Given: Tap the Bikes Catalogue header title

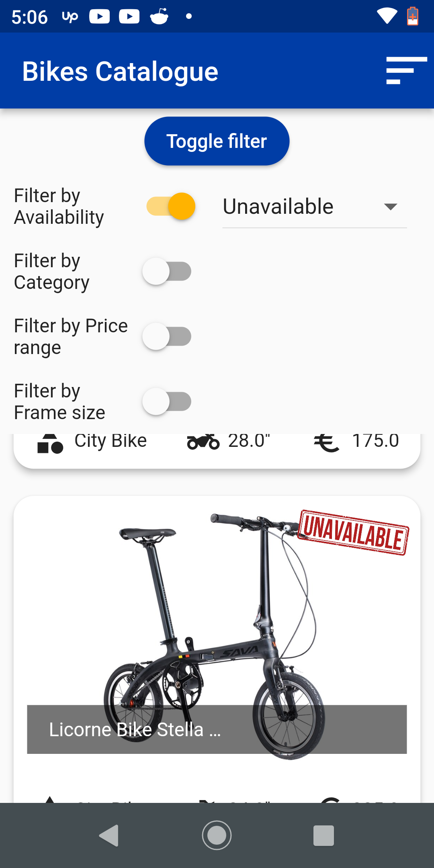Looking at the screenshot, I should pos(120,72).
